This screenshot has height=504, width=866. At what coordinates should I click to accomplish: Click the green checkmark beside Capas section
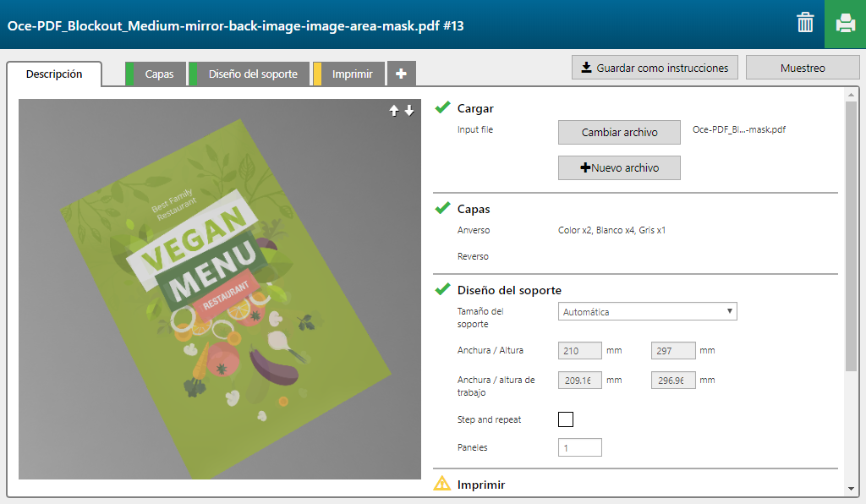[442, 208]
